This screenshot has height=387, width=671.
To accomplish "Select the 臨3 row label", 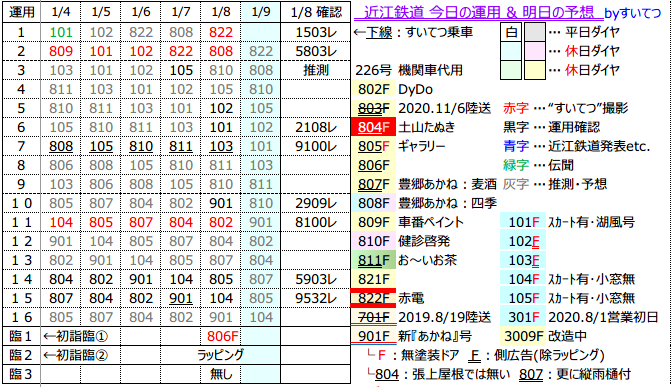I will [21, 374].
